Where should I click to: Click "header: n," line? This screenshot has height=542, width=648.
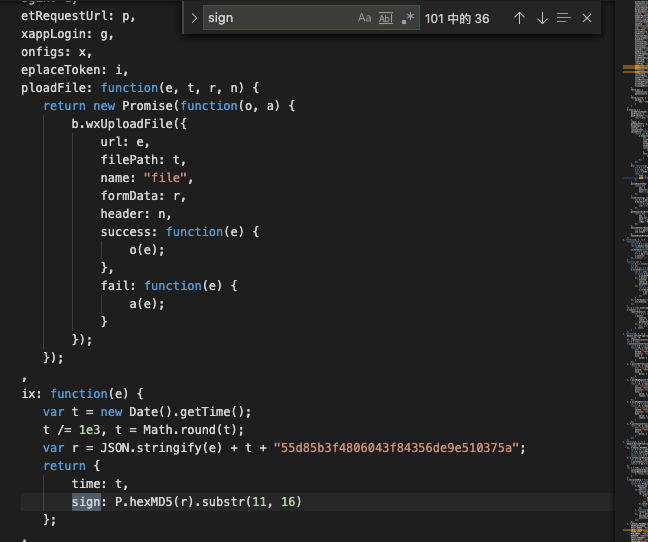click(136, 214)
